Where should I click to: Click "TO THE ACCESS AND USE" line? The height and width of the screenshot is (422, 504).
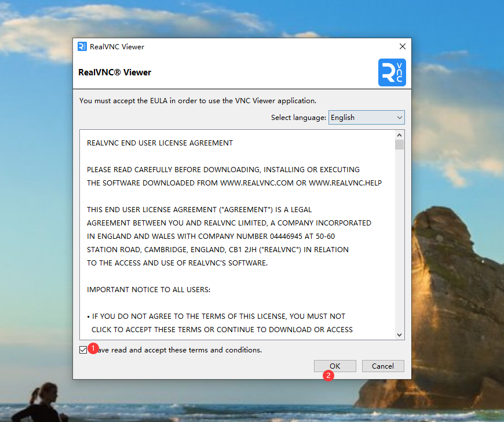[x=177, y=263]
